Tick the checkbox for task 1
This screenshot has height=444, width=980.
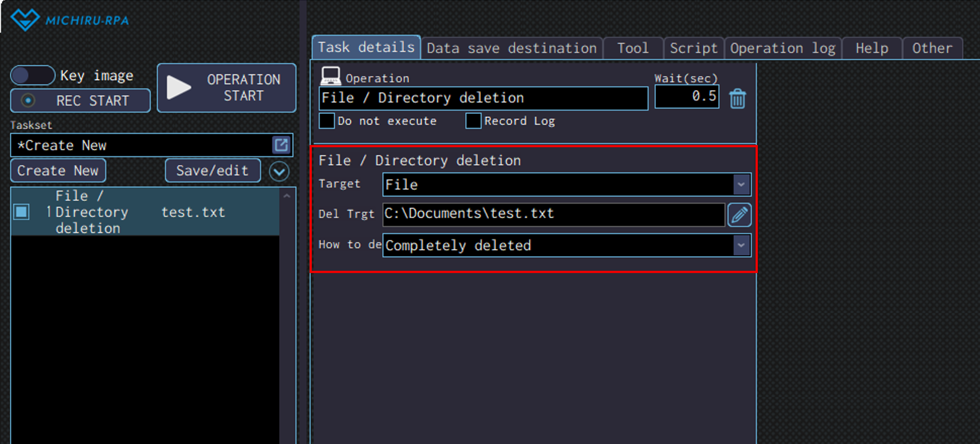tap(21, 212)
